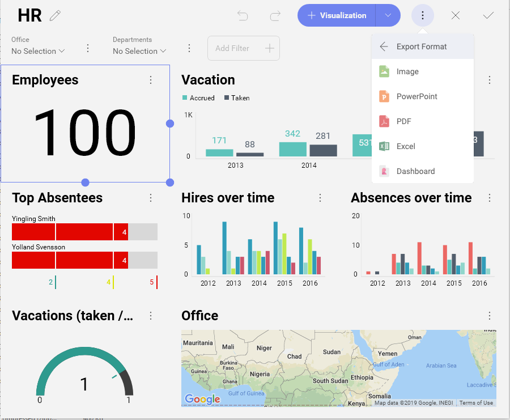Click the redo arrow icon

[275, 16]
